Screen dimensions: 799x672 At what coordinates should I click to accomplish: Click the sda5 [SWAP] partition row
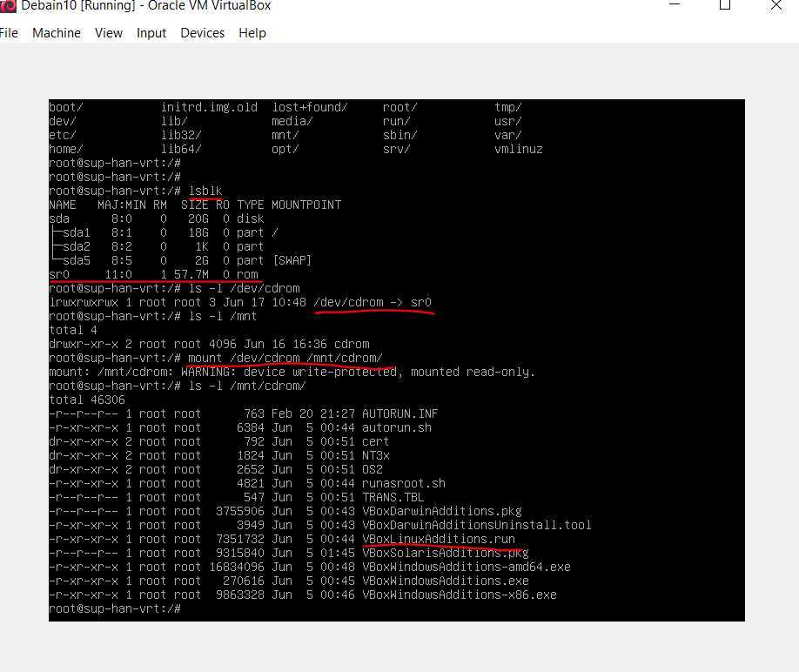click(180, 260)
